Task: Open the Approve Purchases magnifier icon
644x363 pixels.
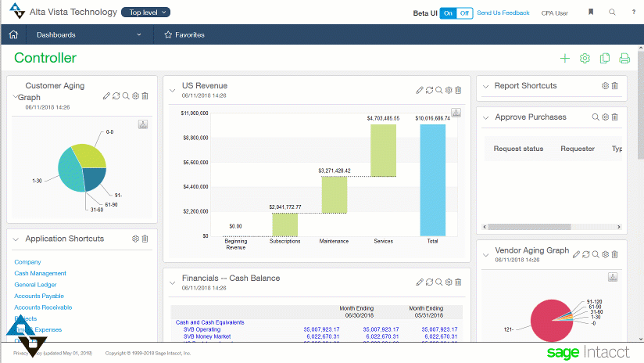Action: 595,117
